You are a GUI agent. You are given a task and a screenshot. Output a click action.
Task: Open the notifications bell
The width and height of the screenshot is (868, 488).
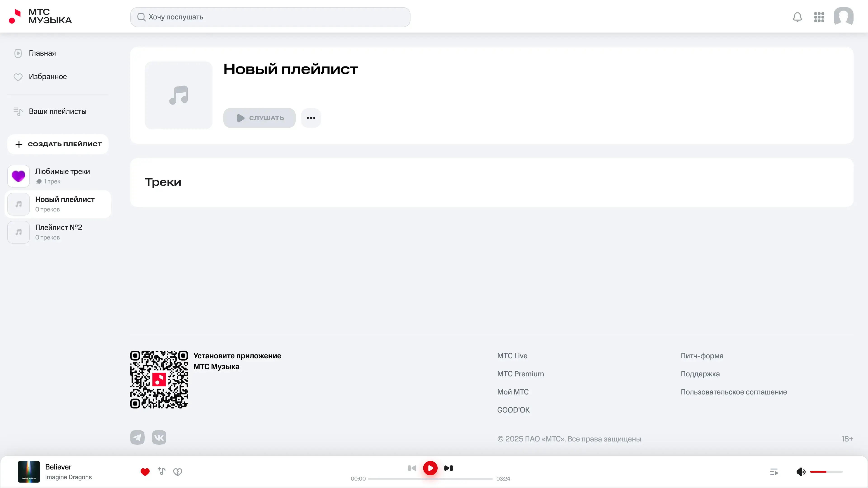[x=797, y=17]
